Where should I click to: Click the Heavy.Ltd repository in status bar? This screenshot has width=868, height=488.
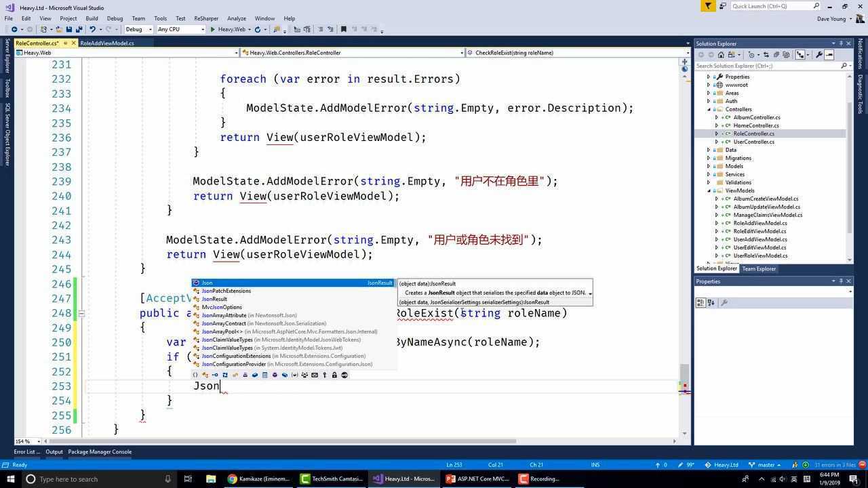tap(722, 465)
